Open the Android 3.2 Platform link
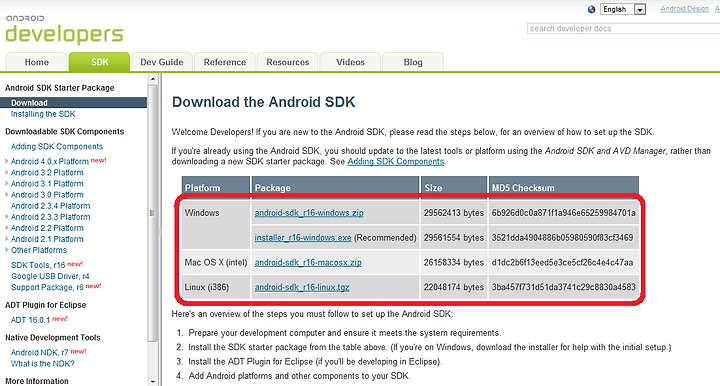 (47, 173)
